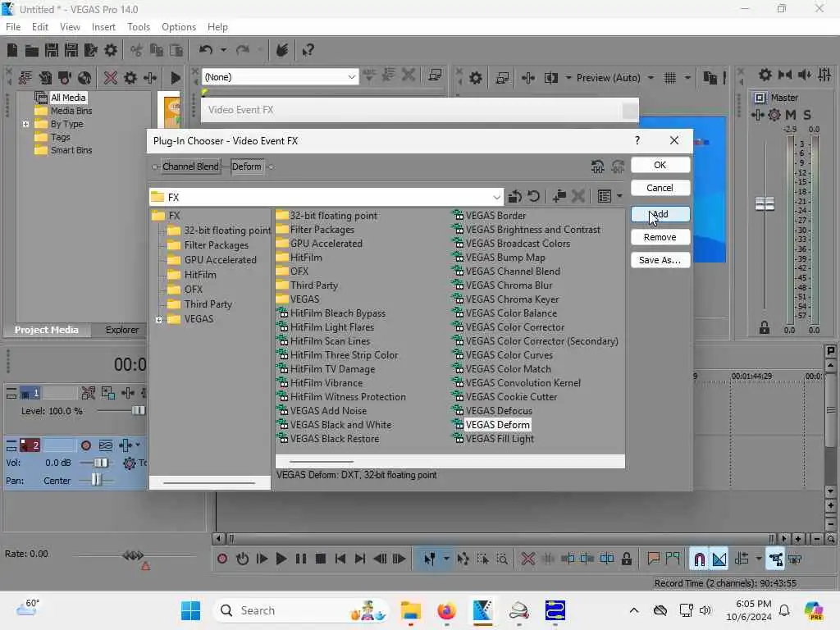The width and height of the screenshot is (840, 630).
Task: Click the New project icon
Action: [12, 50]
